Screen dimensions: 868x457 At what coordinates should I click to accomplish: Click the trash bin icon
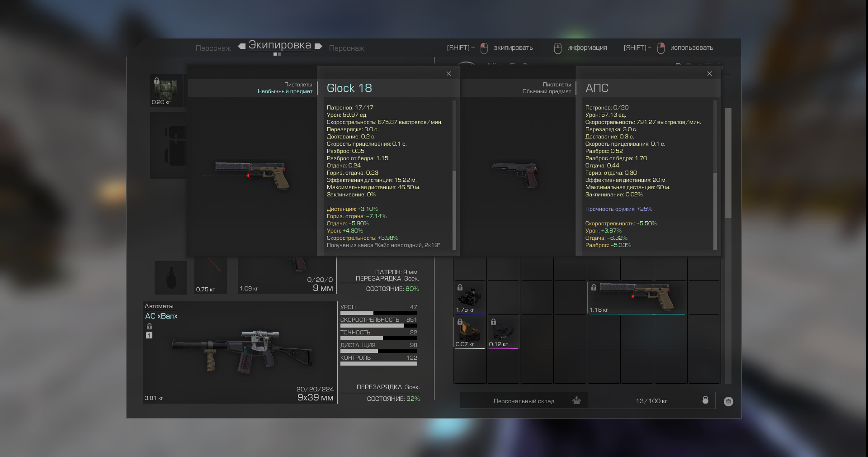click(x=728, y=401)
